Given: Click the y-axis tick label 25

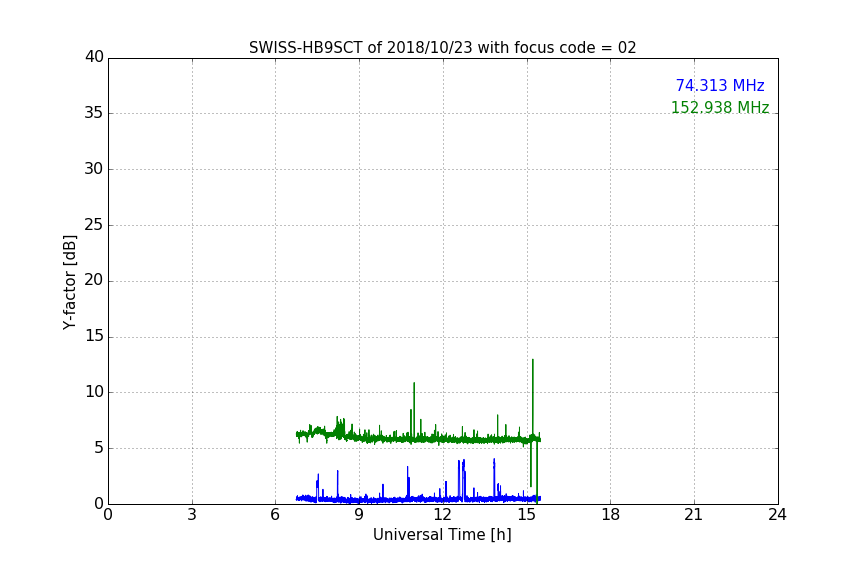Looking at the screenshot, I should (94, 224).
